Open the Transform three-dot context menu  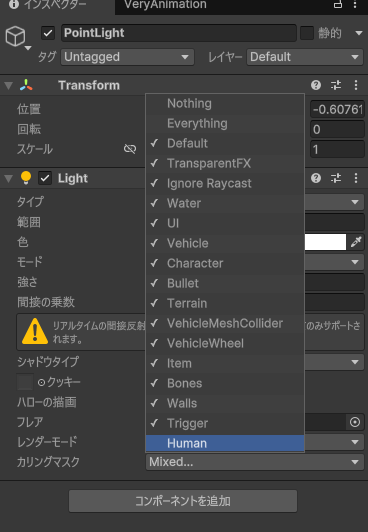coord(356,85)
